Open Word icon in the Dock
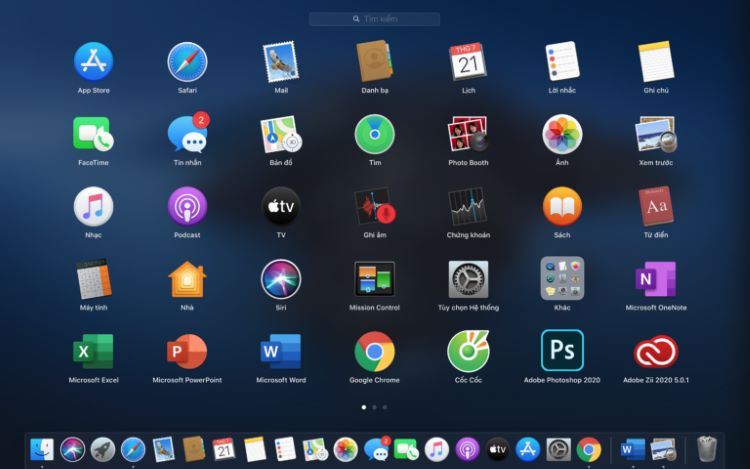 point(633,450)
